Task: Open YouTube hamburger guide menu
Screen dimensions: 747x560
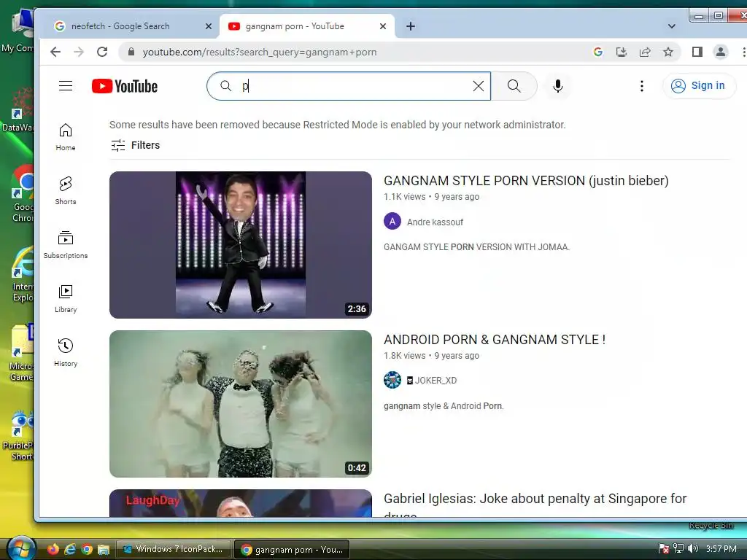Action: point(66,86)
